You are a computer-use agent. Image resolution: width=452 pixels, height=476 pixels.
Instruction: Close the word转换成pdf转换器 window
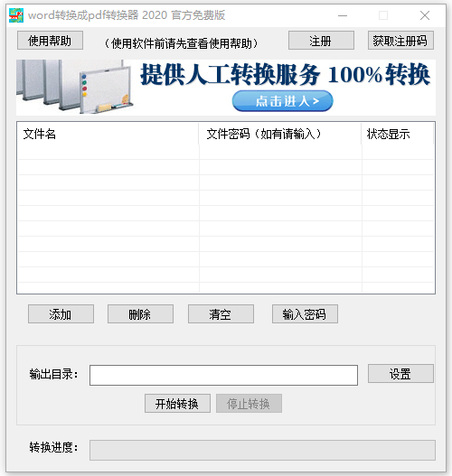[425, 15]
